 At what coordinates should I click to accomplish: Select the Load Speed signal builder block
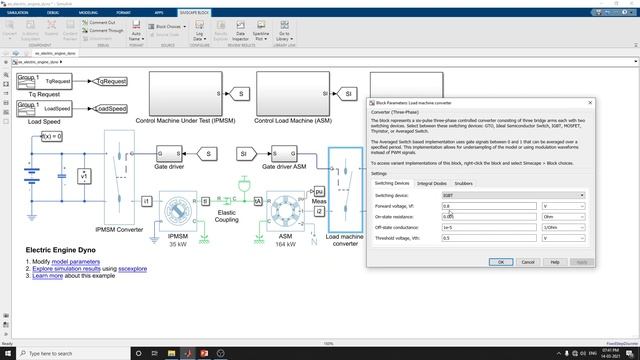click(44, 109)
